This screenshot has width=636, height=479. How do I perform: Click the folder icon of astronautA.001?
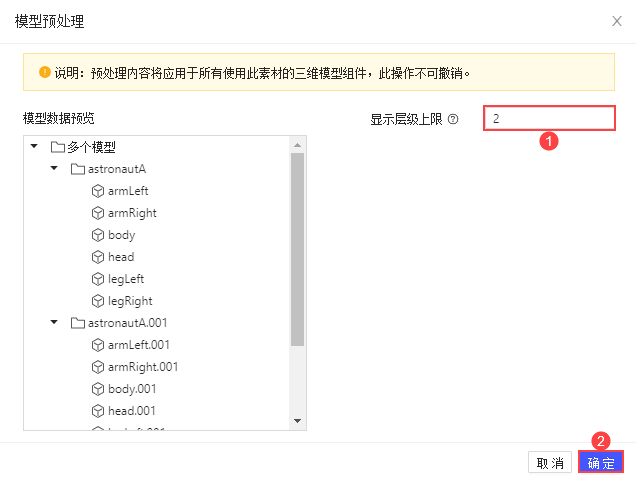point(78,323)
